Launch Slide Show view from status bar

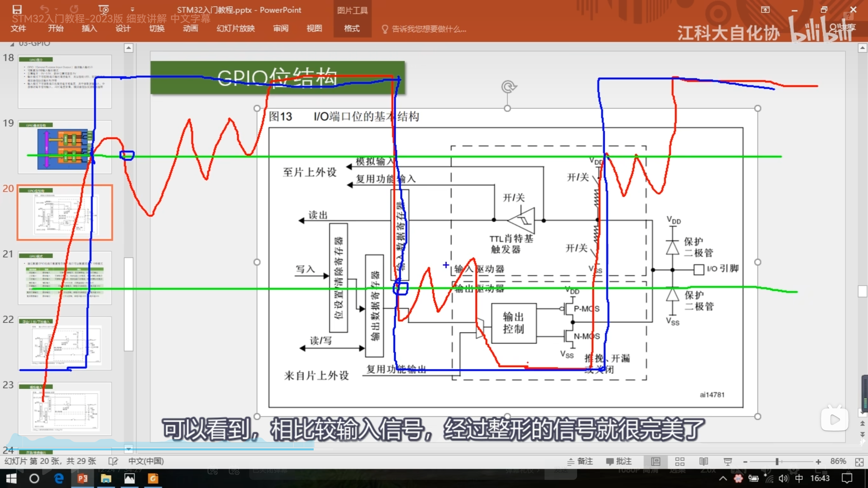tap(728, 462)
